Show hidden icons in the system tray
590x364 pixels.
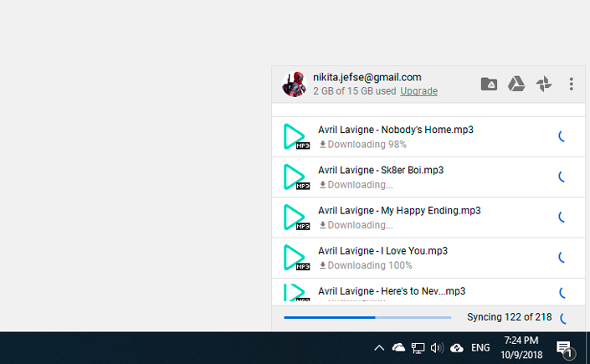379,348
